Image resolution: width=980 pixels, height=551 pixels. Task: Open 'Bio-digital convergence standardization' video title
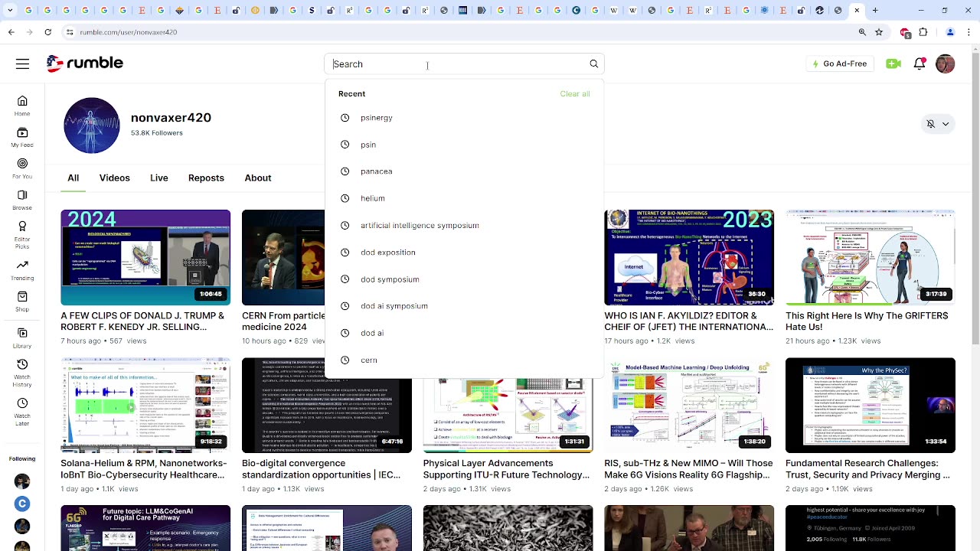click(x=321, y=469)
